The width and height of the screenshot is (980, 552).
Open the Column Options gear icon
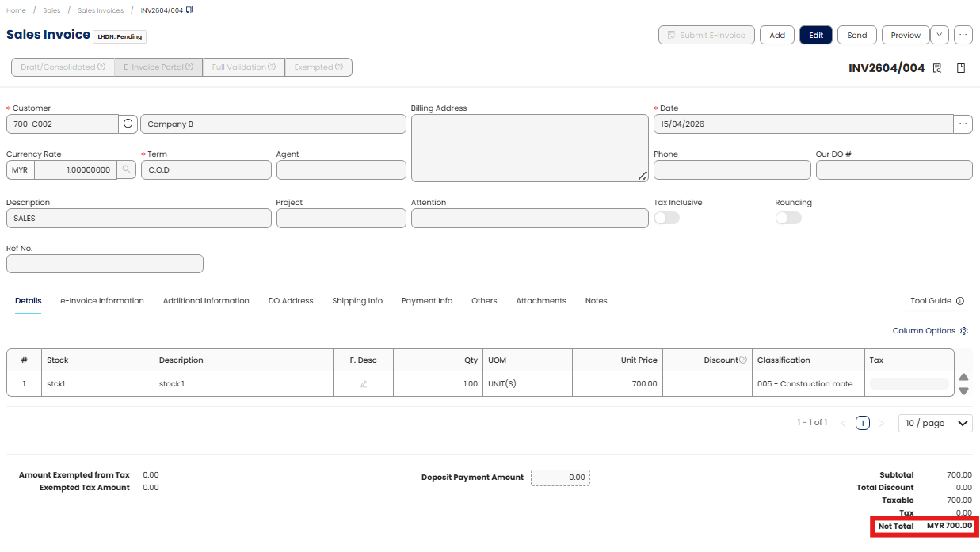[964, 331]
